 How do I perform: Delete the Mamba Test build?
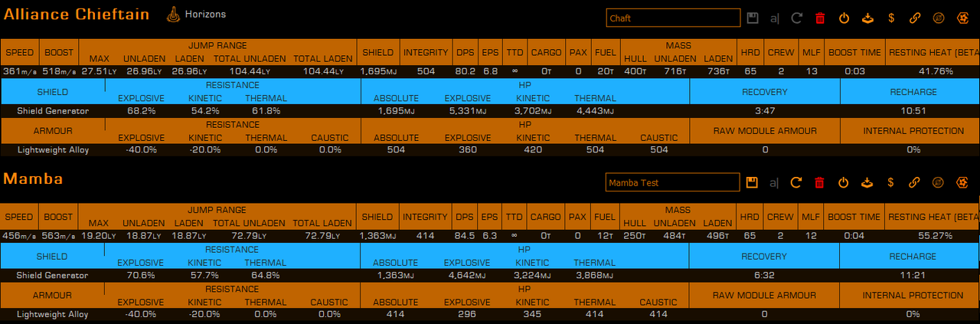click(x=820, y=182)
